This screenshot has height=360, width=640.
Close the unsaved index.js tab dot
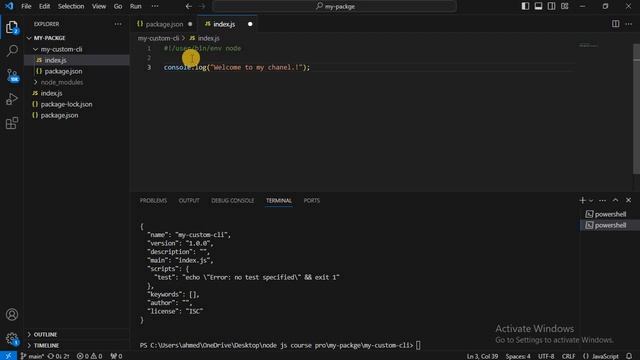pos(250,24)
